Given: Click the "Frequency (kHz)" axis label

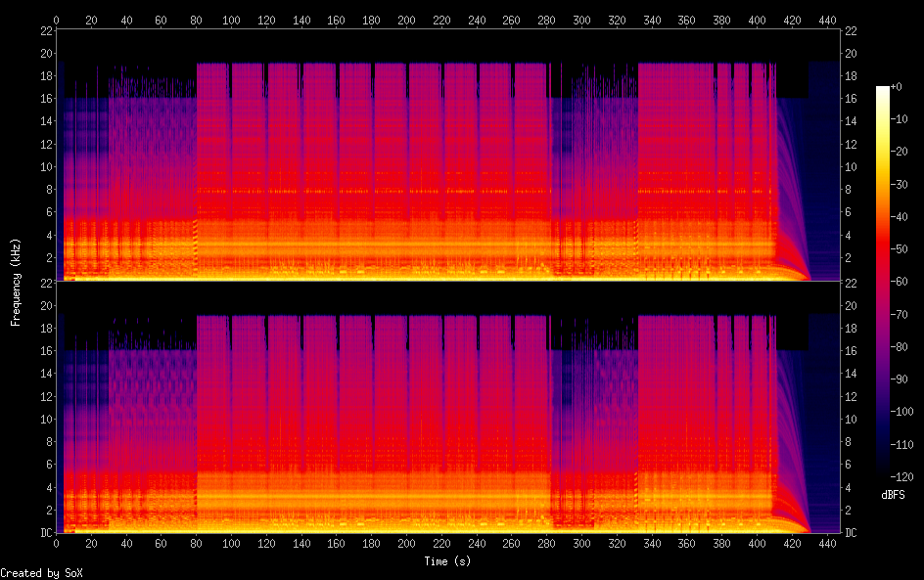Looking at the screenshot, I should tap(16, 282).
